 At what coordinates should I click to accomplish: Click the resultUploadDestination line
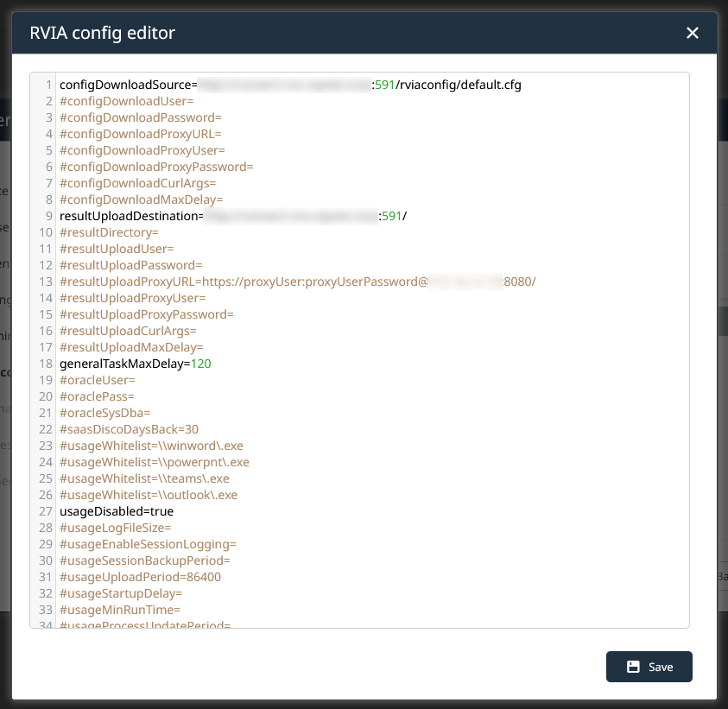[x=130, y=216]
